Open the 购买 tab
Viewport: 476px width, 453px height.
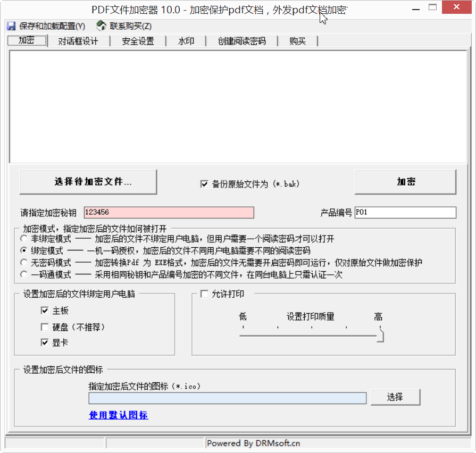(297, 41)
